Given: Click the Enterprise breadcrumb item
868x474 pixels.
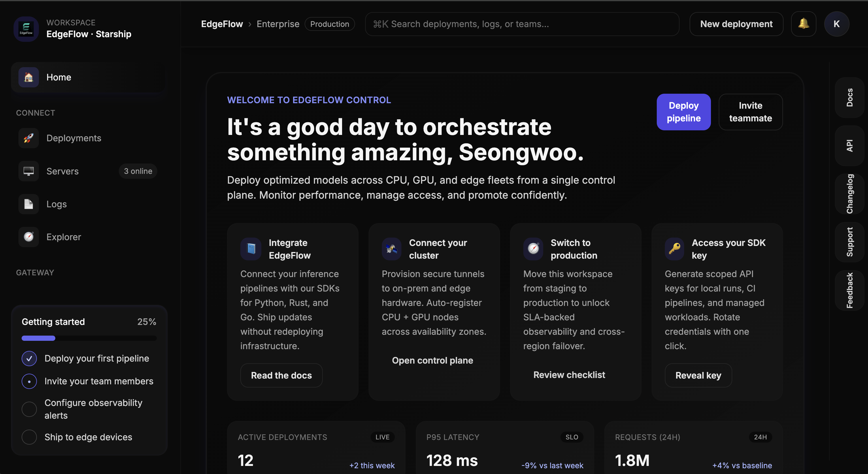Looking at the screenshot, I should click(x=278, y=24).
